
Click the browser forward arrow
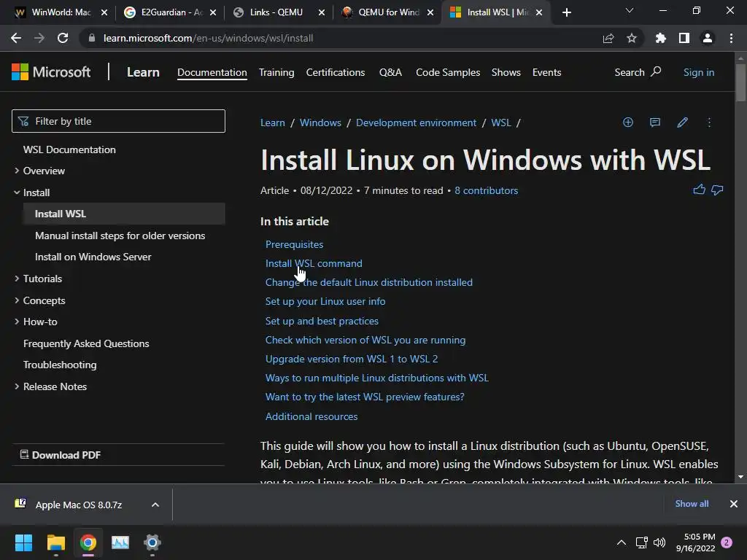(39, 38)
